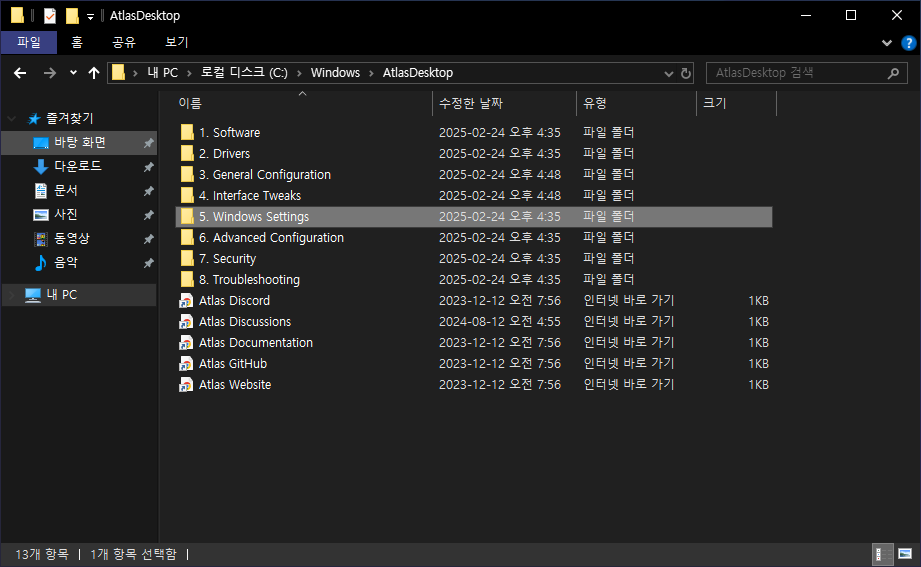
Task: Click the Atlas Discussions shortcut icon
Action: pyautogui.click(x=186, y=322)
